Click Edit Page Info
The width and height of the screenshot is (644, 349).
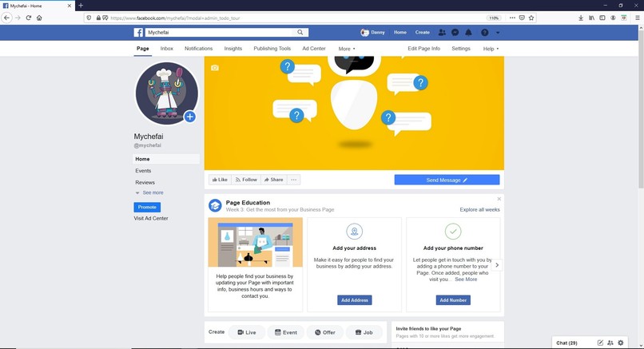[423, 49]
